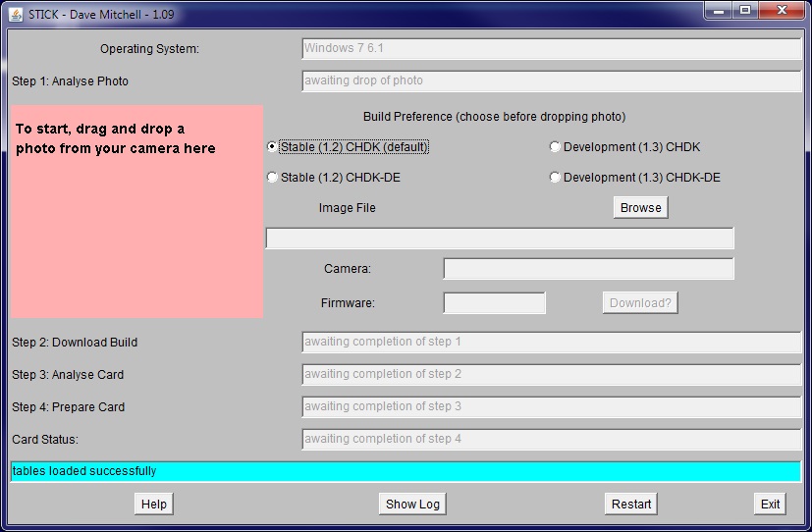Screen dimensions: 812x532
Task: Minimize the STICK window
Action: pos(721,11)
